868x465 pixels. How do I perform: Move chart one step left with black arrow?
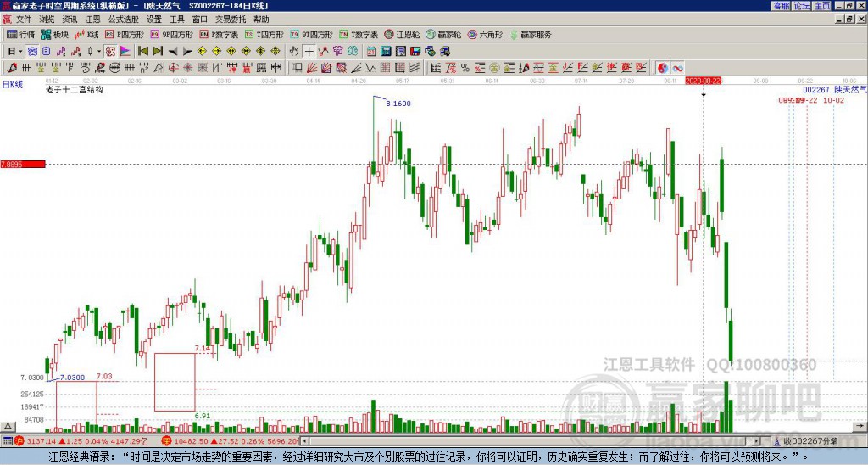point(173,52)
